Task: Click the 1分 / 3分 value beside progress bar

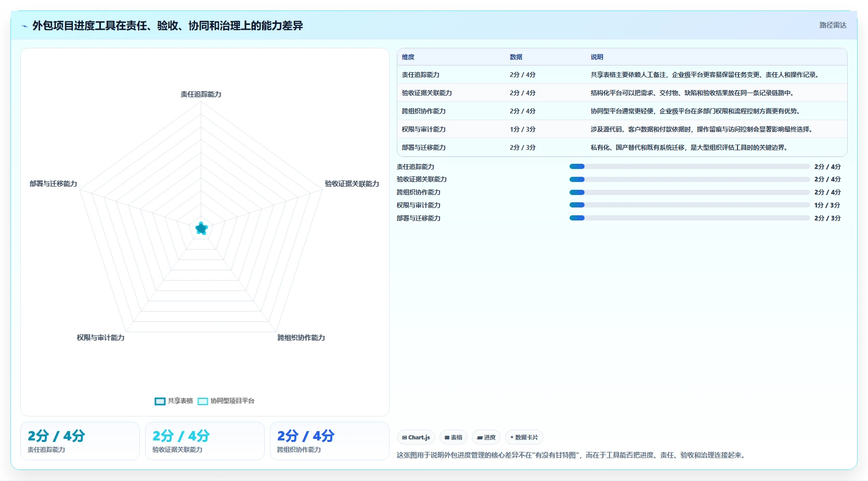Action: pos(827,205)
